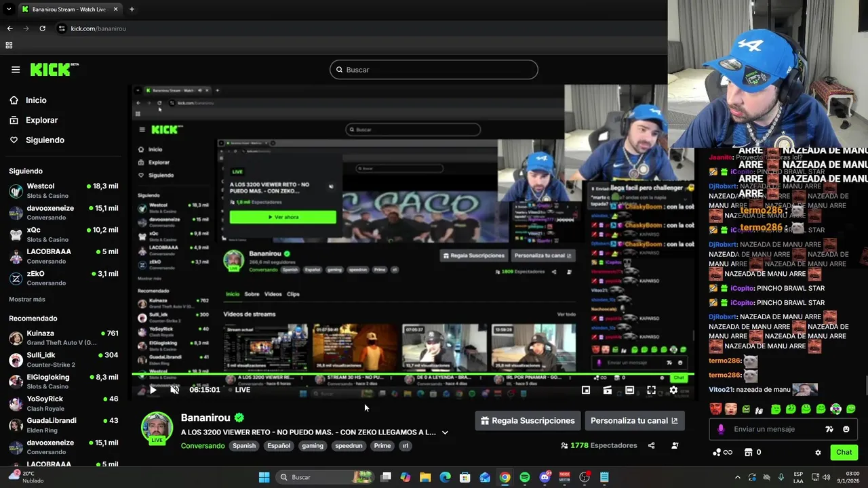868x488 pixels.
Task: Open Spotify from taskbar
Action: (x=525, y=477)
